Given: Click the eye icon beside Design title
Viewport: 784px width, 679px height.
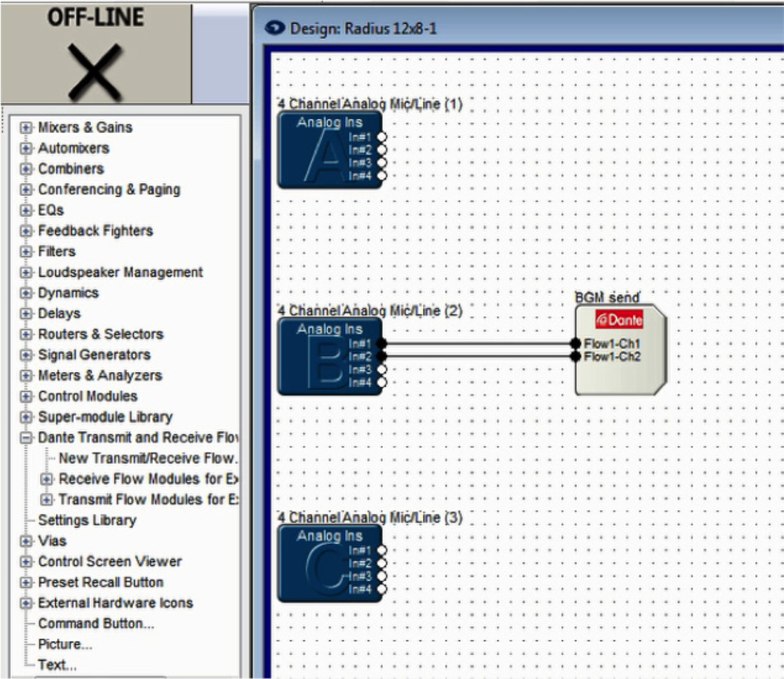Looking at the screenshot, I should pos(274,28).
